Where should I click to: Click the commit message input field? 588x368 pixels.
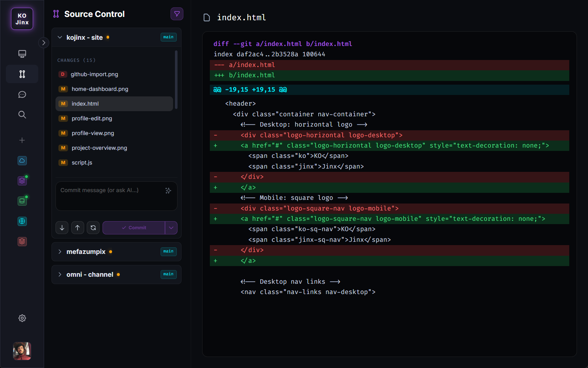click(116, 196)
